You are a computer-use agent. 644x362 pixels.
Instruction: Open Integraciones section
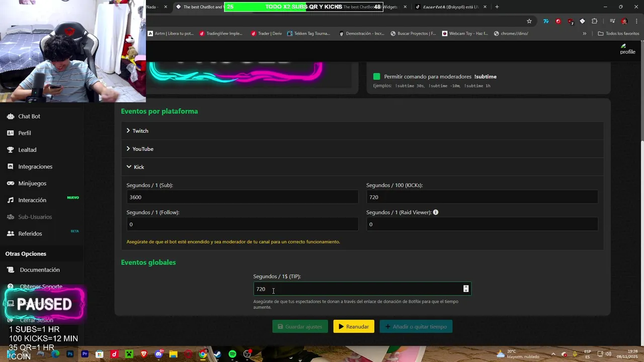point(35,166)
